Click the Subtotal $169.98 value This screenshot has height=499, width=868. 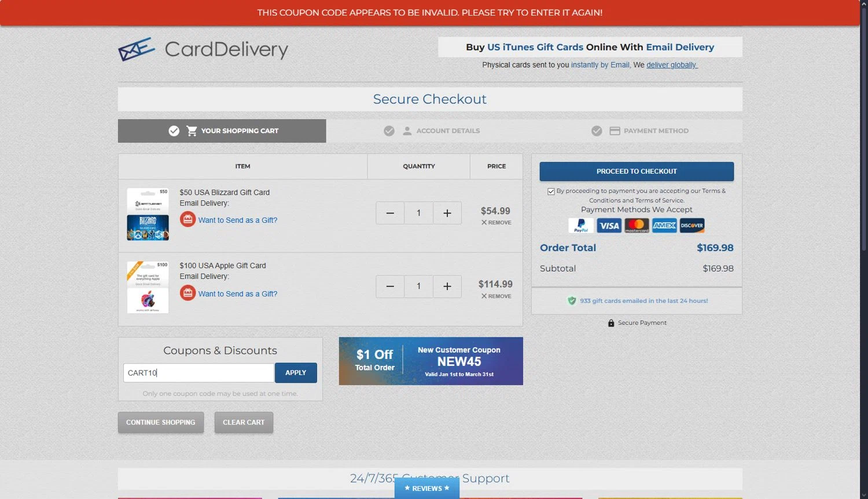[x=718, y=269]
